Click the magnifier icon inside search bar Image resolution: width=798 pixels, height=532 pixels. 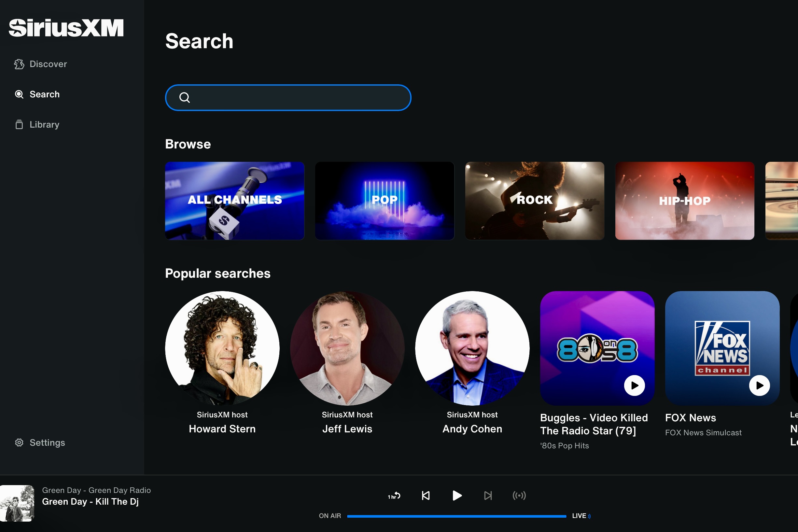point(184,98)
